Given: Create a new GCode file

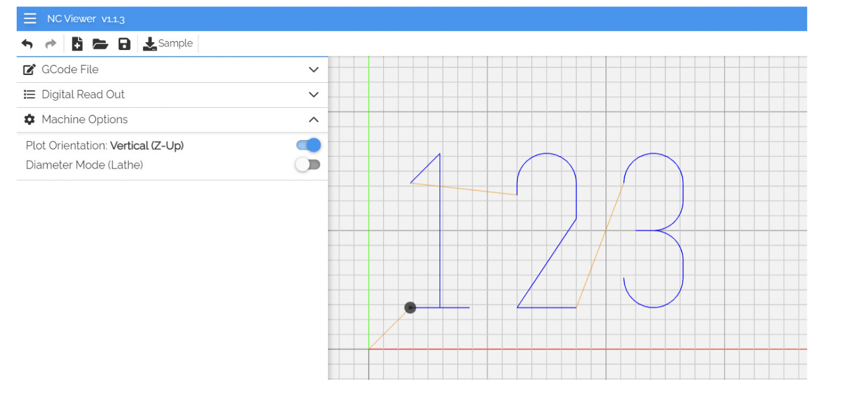Looking at the screenshot, I should tap(77, 43).
